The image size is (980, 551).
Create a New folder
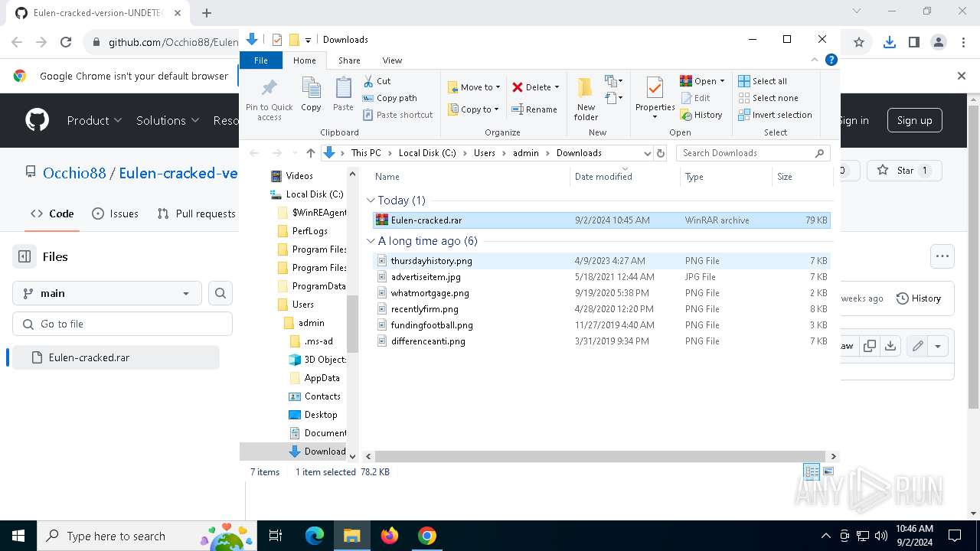[x=586, y=99]
